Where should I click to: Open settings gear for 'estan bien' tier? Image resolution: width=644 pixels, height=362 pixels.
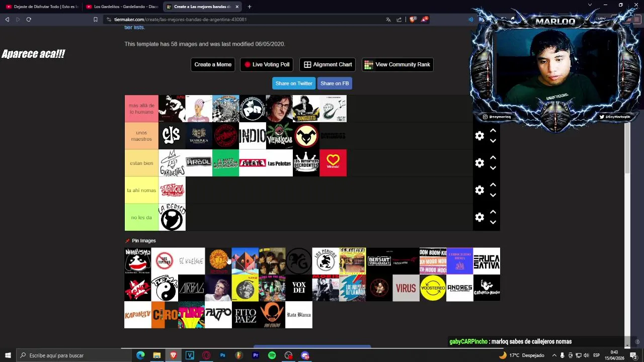479,163
